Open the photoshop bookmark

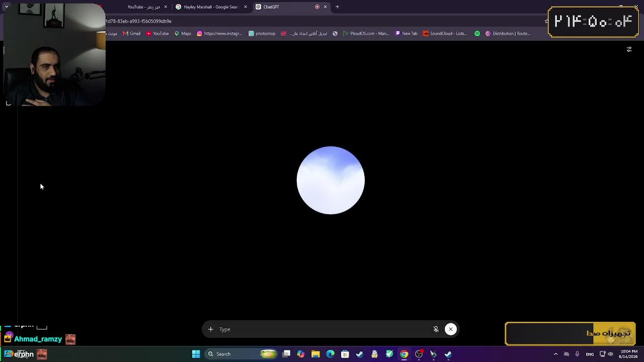pyautogui.click(x=262, y=34)
